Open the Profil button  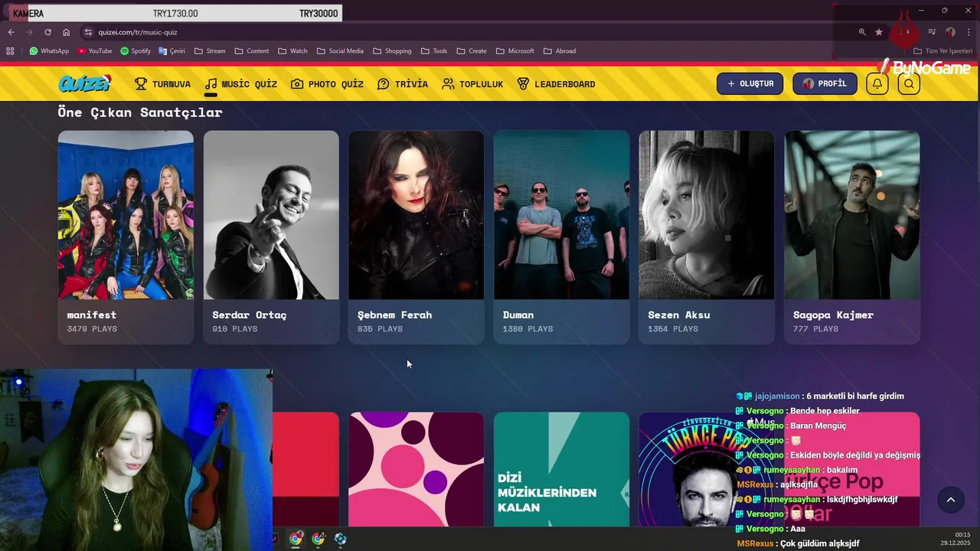(825, 83)
